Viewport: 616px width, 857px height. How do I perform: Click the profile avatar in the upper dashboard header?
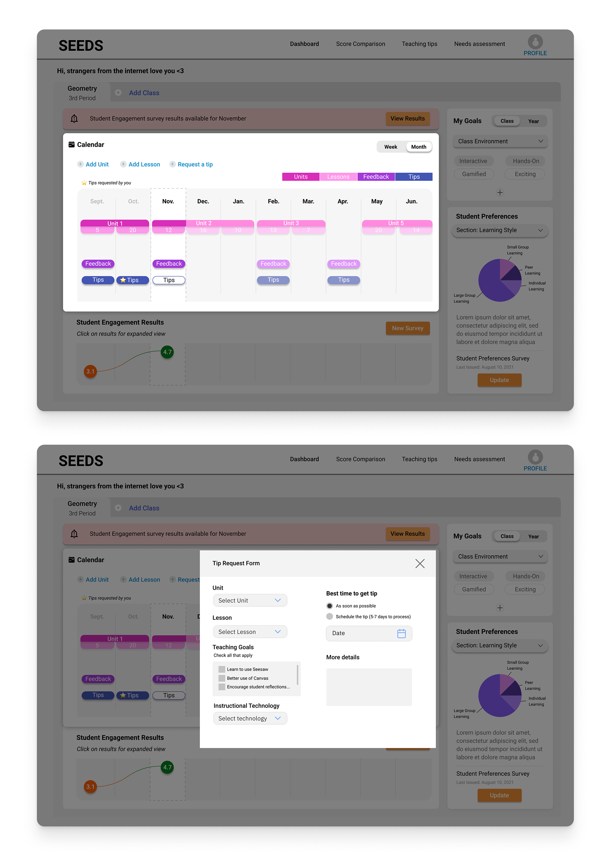[535, 42]
